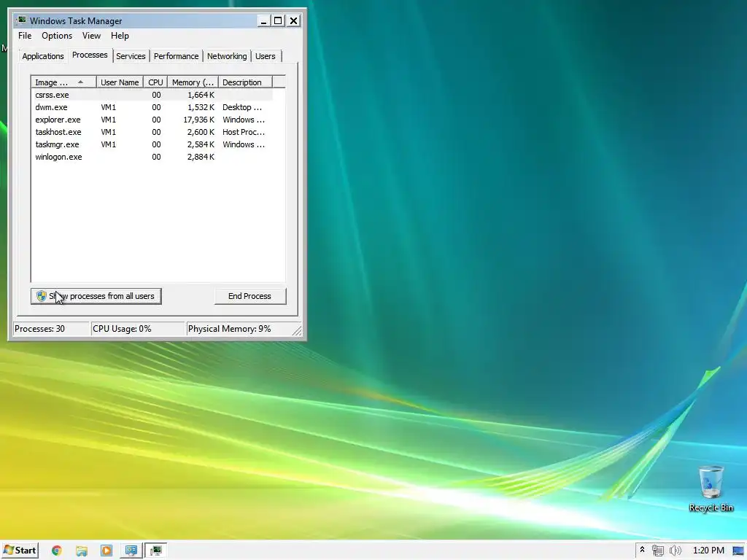Select the csrss.exe process row
747x560 pixels.
tap(152, 95)
